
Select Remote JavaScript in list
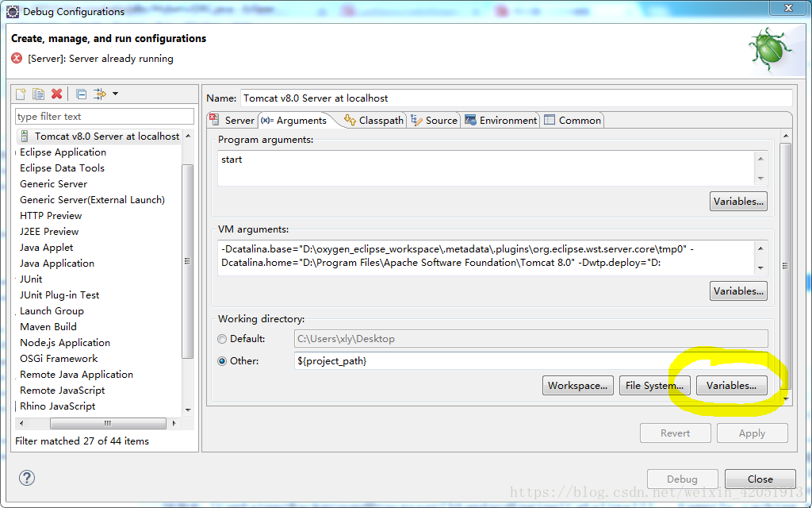click(62, 391)
